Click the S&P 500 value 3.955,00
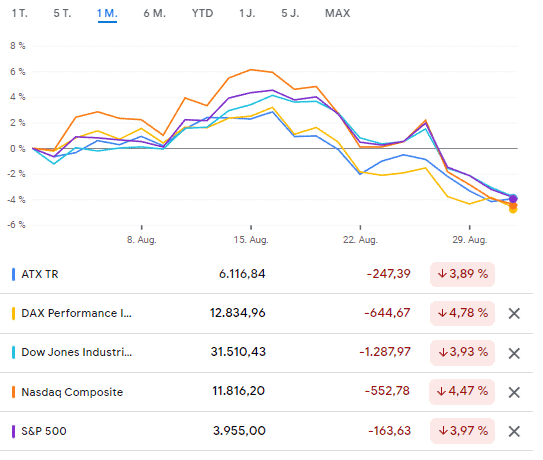Image resolution: width=543 pixels, height=460 pixels. tap(239, 431)
